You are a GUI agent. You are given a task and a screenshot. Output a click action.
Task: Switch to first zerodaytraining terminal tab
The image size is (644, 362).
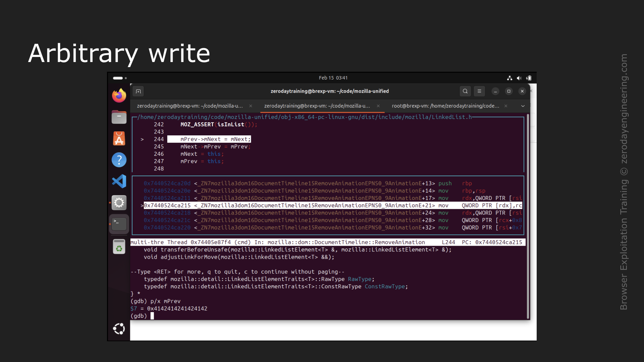tap(190, 106)
